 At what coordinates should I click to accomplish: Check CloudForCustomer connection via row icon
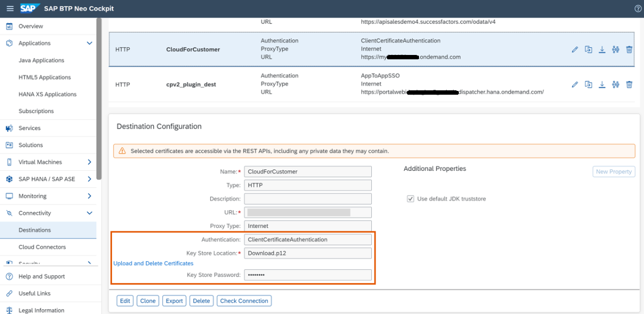point(615,50)
